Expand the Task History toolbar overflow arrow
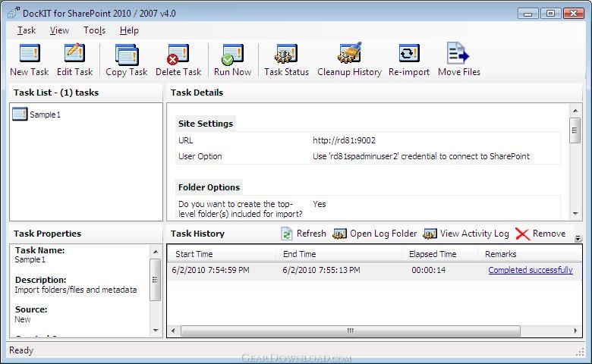592x364 pixels. point(578,238)
